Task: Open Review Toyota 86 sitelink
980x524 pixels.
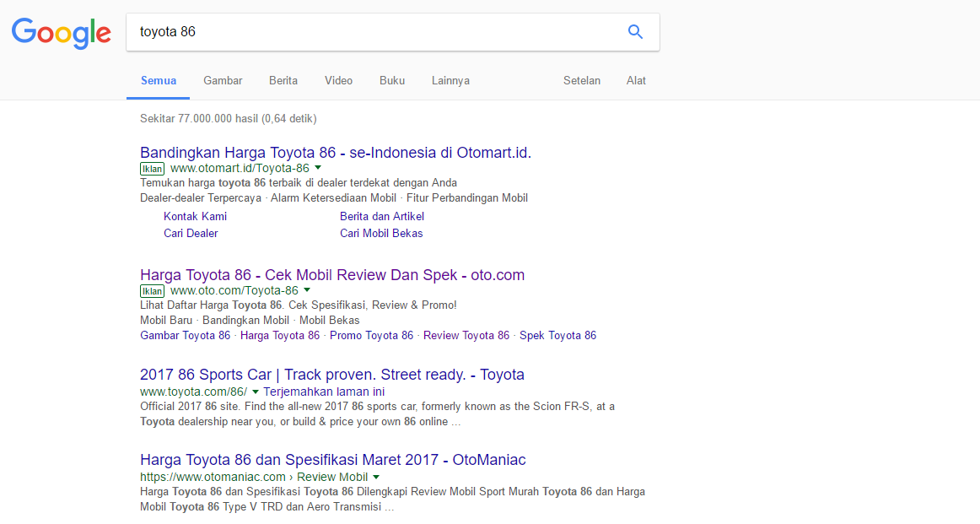Action: tap(466, 336)
